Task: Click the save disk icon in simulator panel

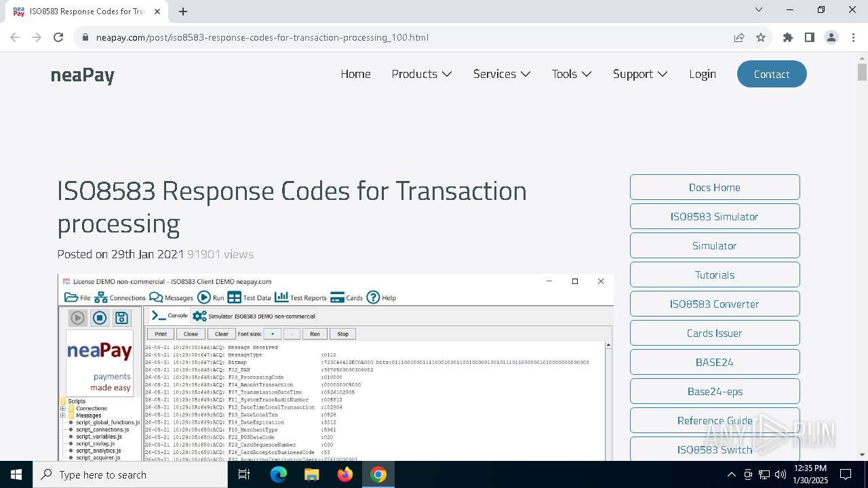Action: [x=121, y=317]
